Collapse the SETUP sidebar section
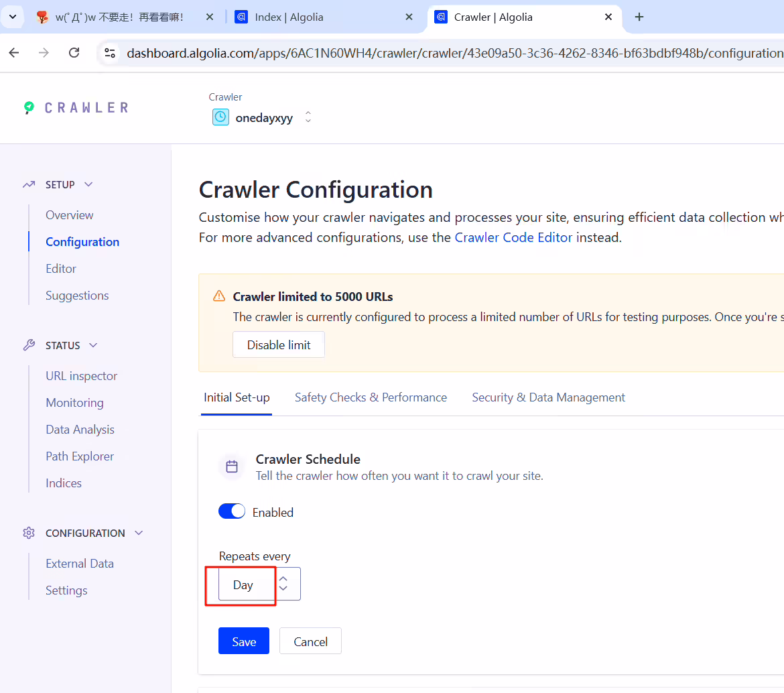Image resolution: width=784 pixels, height=693 pixels. point(88,184)
